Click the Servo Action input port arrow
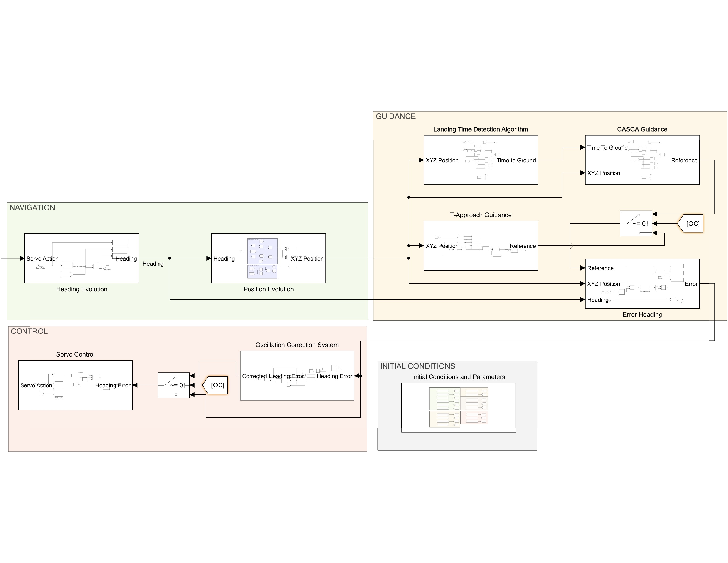Image resolution: width=728 pixels, height=563 pixels. click(x=22, y=258)
